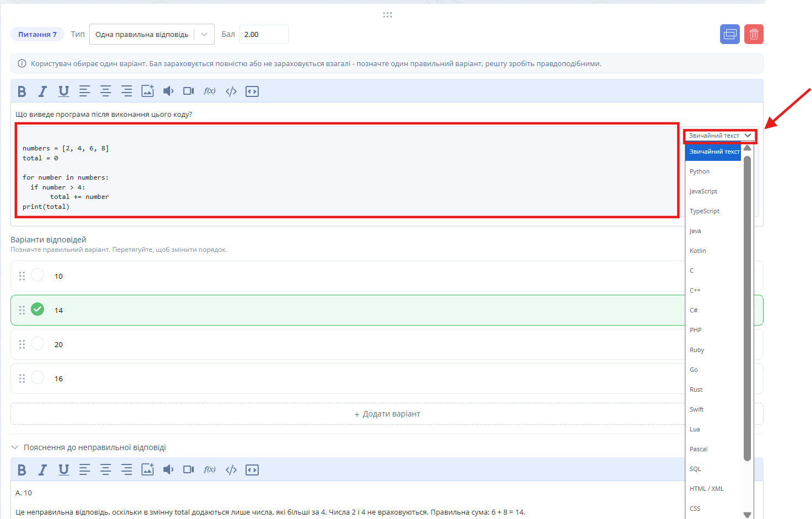The height and width of the screenshot is (519, 812).
Task: Grab the drag handle of answer 10
Action: [22, 276]
